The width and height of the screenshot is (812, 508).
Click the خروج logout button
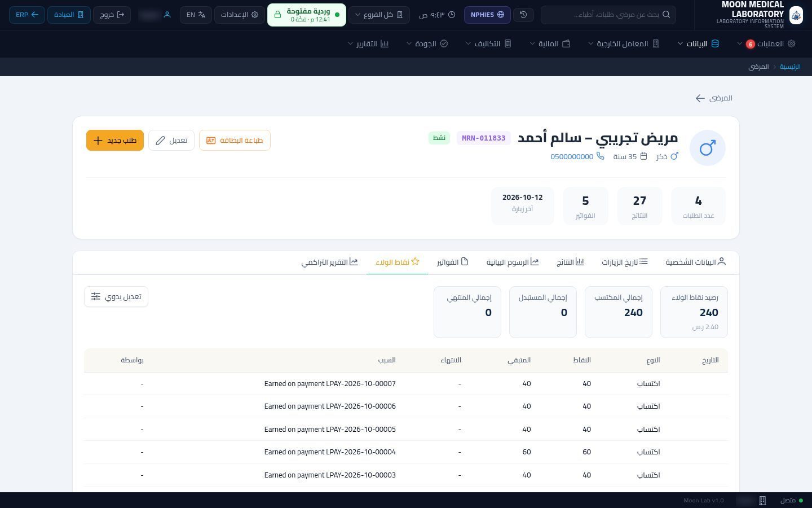point(112,15)
